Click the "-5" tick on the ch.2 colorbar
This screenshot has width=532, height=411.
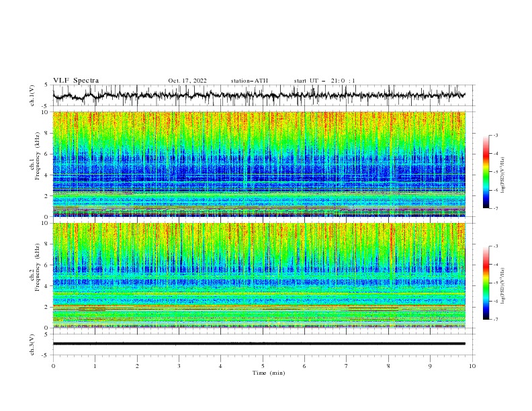coord(496,283)
